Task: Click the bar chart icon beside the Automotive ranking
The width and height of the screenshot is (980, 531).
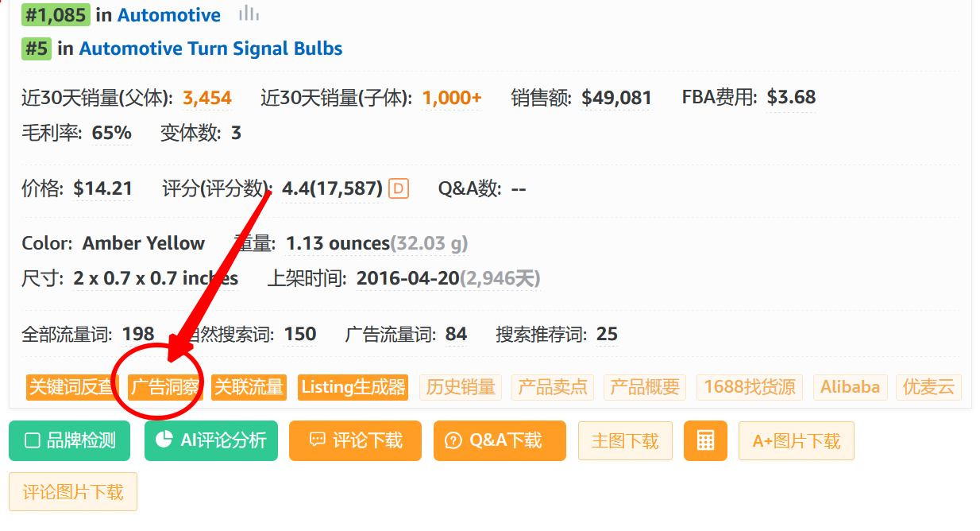Action: tap(248, 14)
